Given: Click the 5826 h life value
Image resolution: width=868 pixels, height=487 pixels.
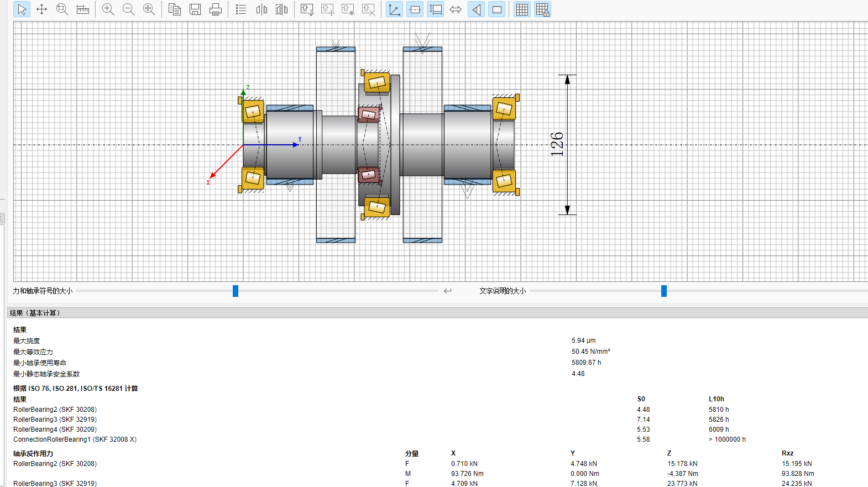Looking at the screenshot, I should (719, 420).
